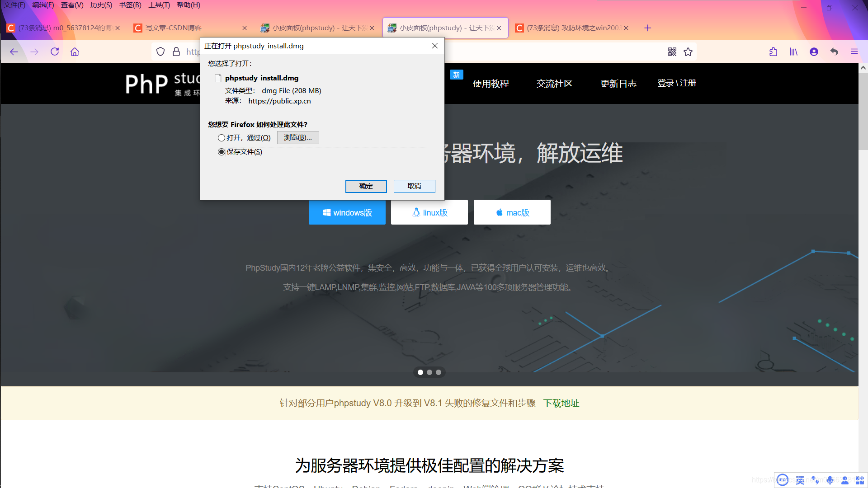
Task: Click the IME punctuation toggle icon
Action: pos(815,480)
